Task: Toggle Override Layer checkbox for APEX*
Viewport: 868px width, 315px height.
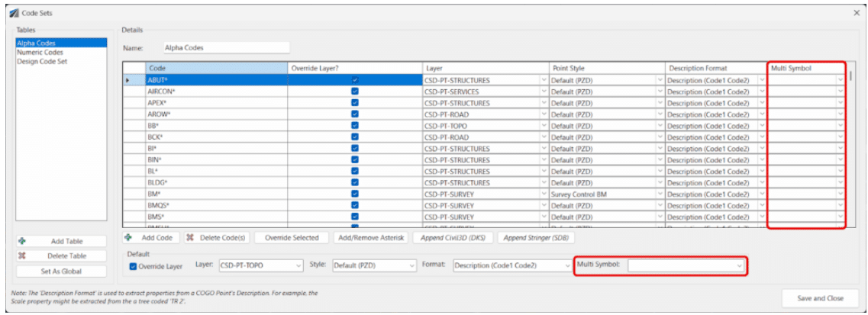Action: [x=355, y=103]
